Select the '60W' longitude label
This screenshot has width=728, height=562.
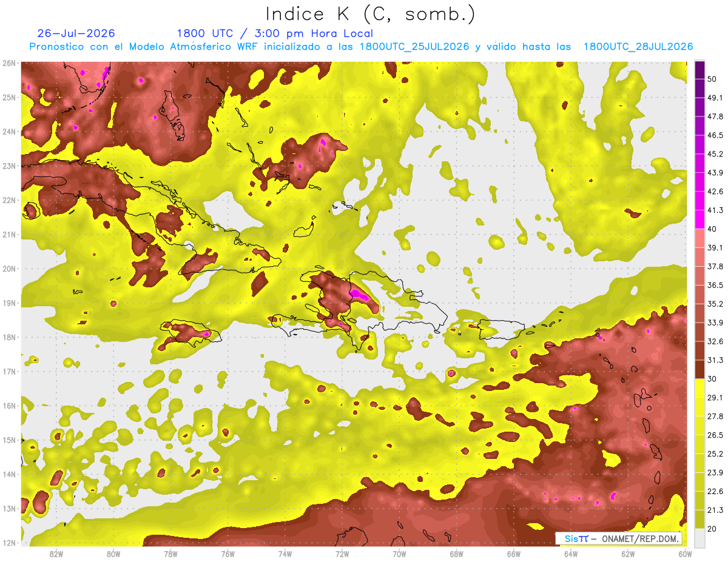pyautogui.click(x=686, y=554)
